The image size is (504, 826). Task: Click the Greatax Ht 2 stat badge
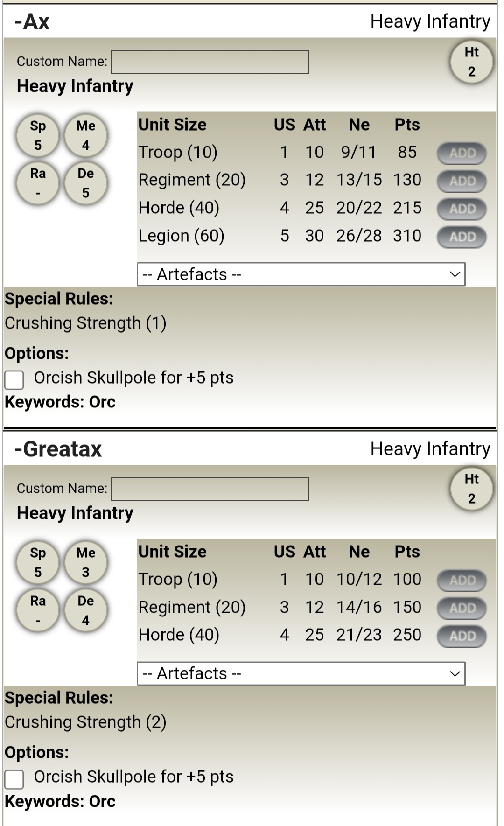coord(471,489)
